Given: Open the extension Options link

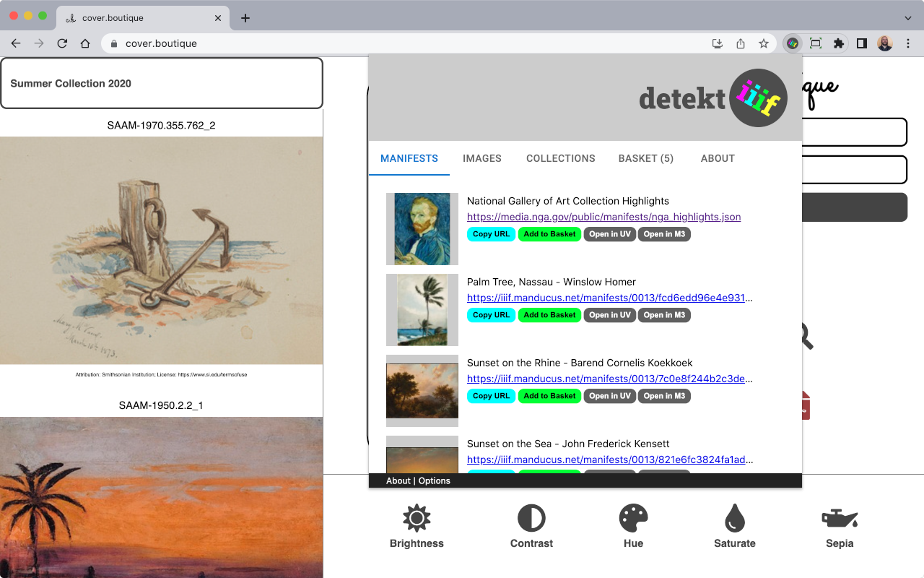Looking at the screenshot, I should [435, 480].
